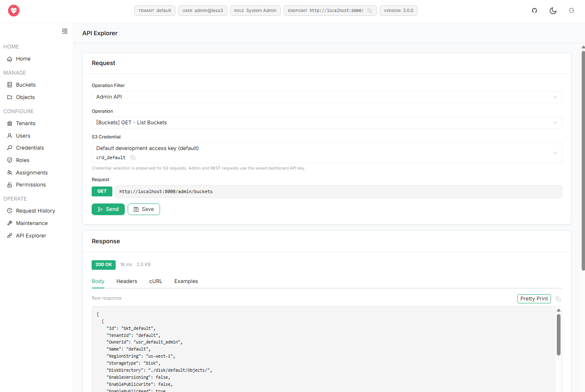585x392 pixels.
Task: Save the current request
Action: [144, 209]
